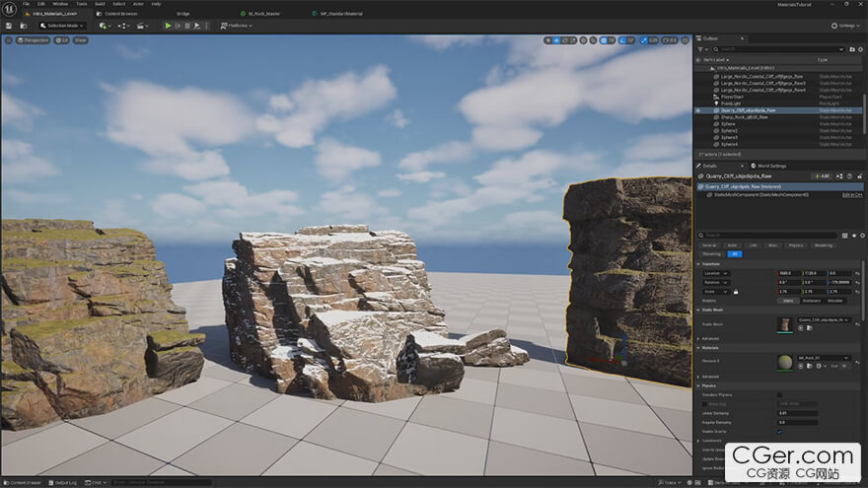Toggle the Simulate Physics checkbox
This screenshot has height=488, width=868.
coord(779,395)
